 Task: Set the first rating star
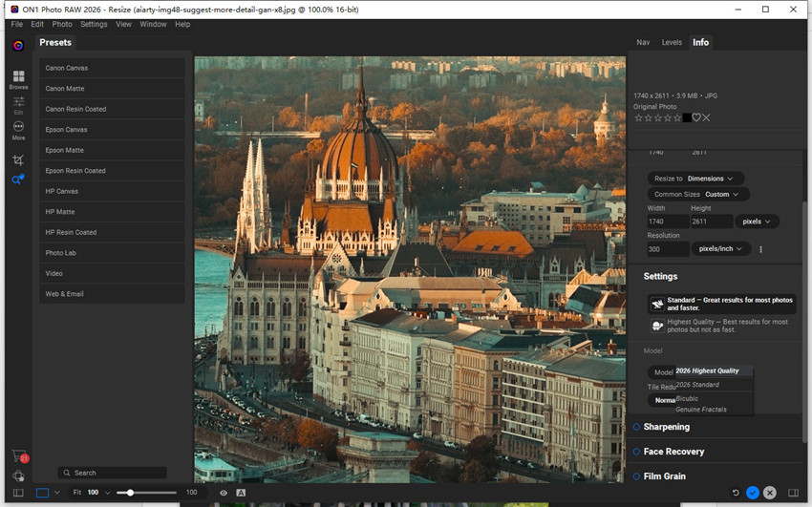tap(638, 118)
